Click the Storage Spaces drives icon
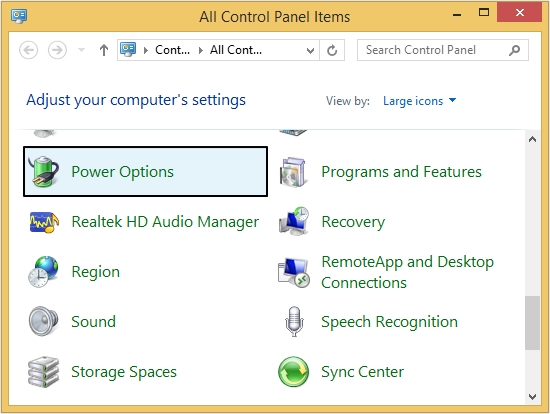 (x=43, y=372)
